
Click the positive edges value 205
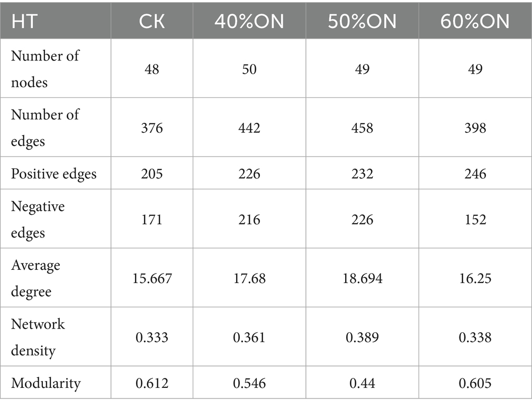(152, 173)
